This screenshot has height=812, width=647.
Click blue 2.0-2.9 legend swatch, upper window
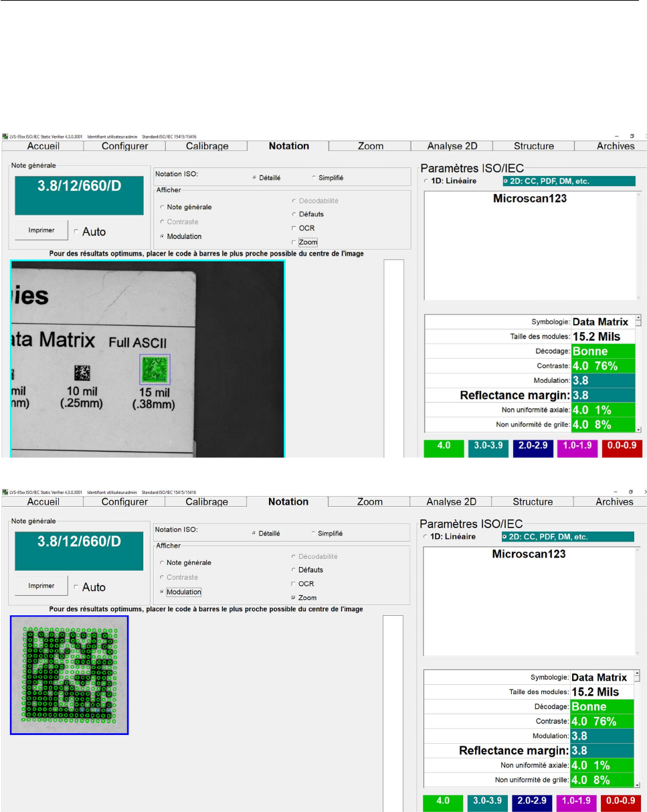[x=532, y=449]
